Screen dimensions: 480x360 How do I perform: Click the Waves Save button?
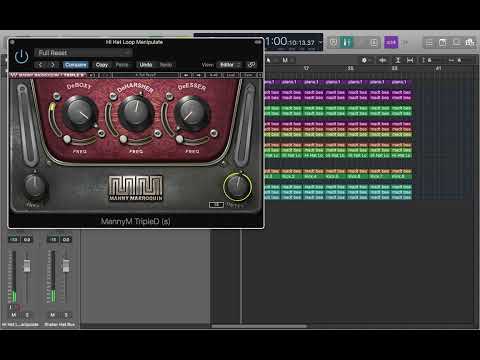[248, 75]
